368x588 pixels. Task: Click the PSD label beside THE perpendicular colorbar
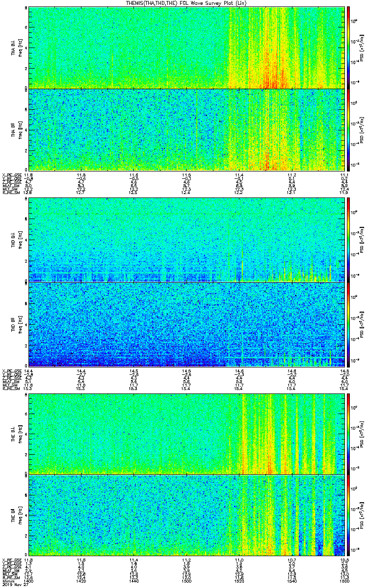point(363,433)
